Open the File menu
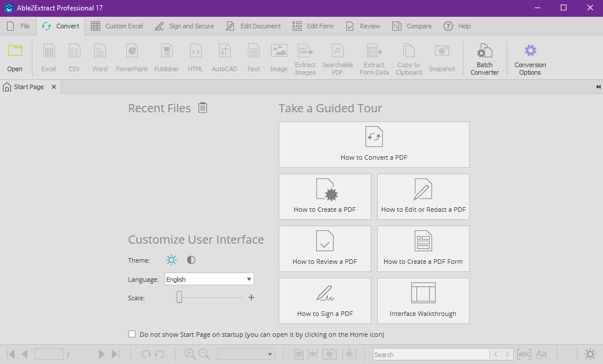 coord(19,26)
